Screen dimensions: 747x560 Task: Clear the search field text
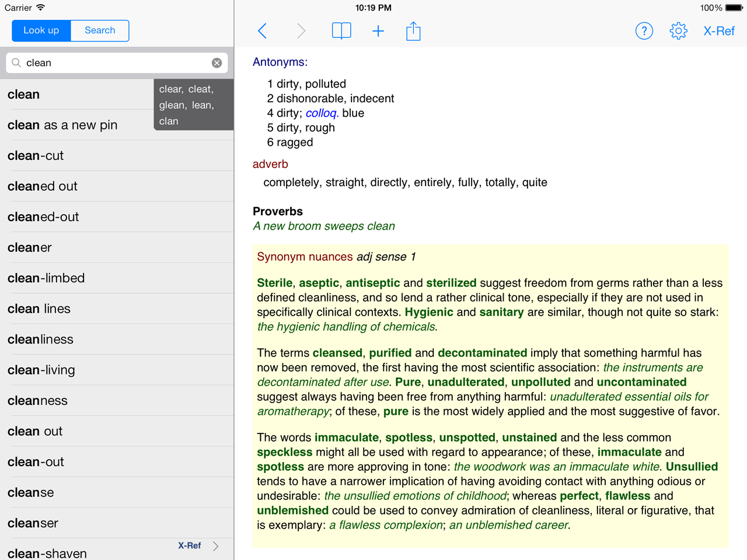tap(217, 63)
